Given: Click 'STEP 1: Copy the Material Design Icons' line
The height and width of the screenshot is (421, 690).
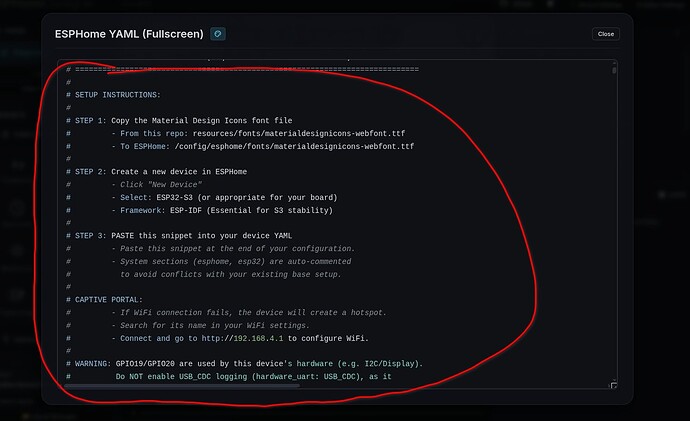Looking at the screenshot, I should (x=179, y=121).
